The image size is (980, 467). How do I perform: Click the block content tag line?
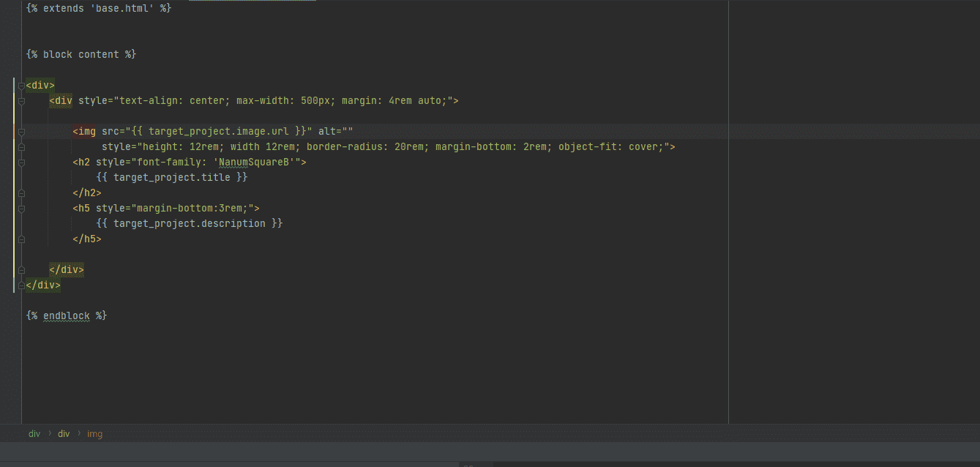(x=81, y=55)
